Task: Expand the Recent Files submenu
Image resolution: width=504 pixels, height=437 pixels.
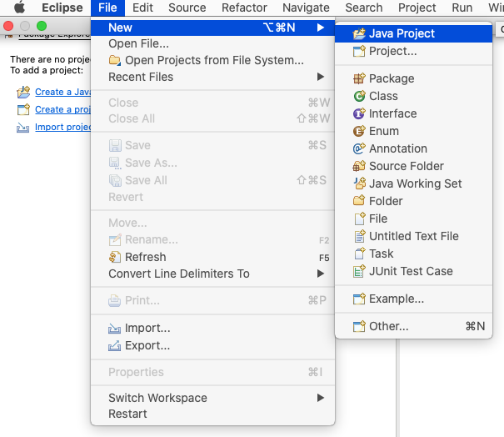Action: [x=321, y=77]
